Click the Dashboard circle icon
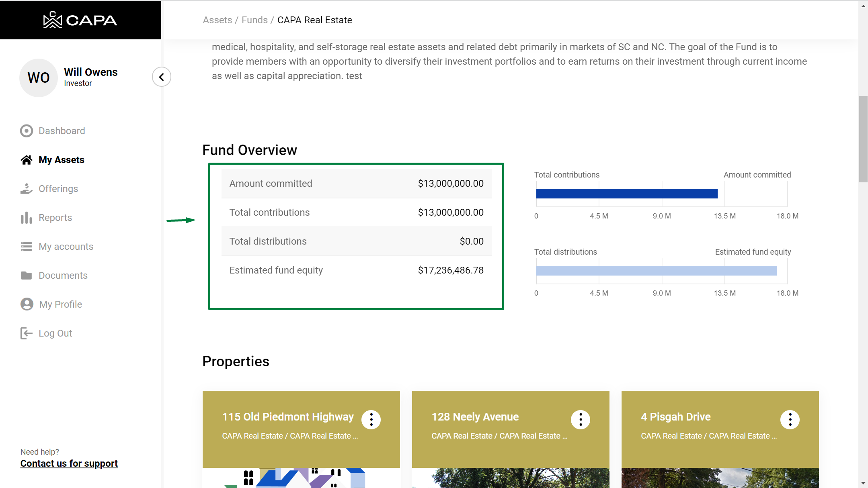Screen dimensions: 868x488 (x=27, y=131)
